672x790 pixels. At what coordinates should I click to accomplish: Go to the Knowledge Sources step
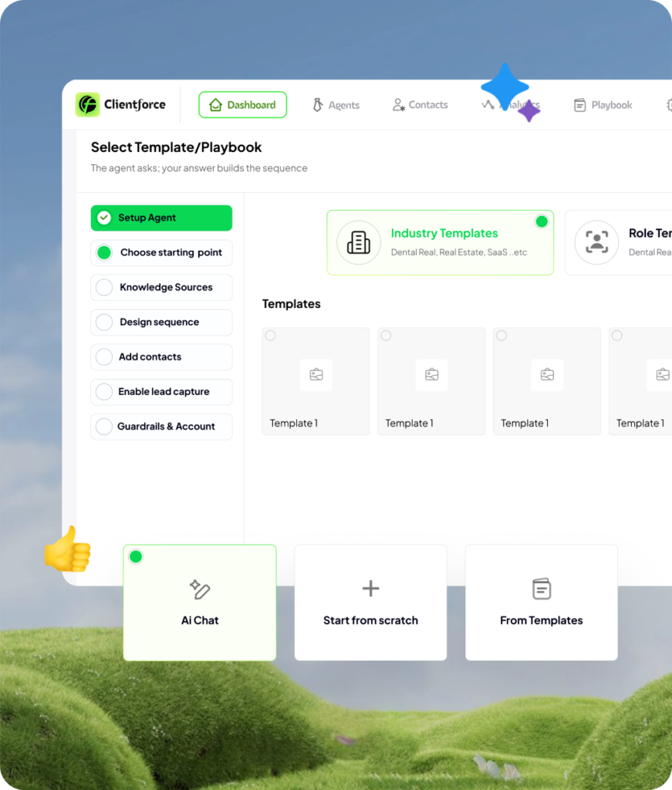tap(165, 287)
